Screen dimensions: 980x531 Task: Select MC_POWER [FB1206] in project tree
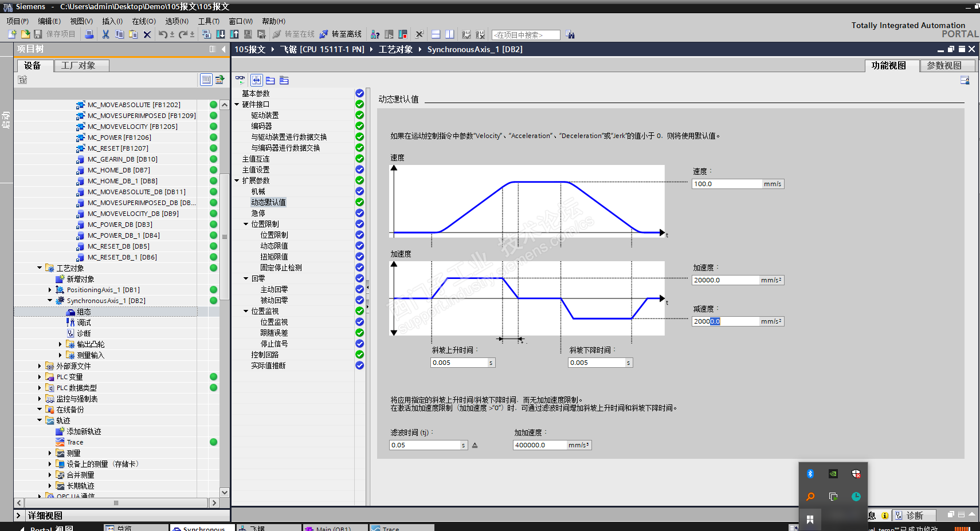click(x=119, y=137)
